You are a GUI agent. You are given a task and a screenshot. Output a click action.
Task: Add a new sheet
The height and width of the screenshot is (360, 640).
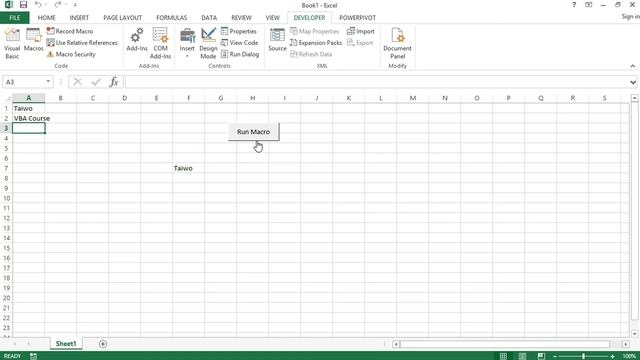pos(103,344)
